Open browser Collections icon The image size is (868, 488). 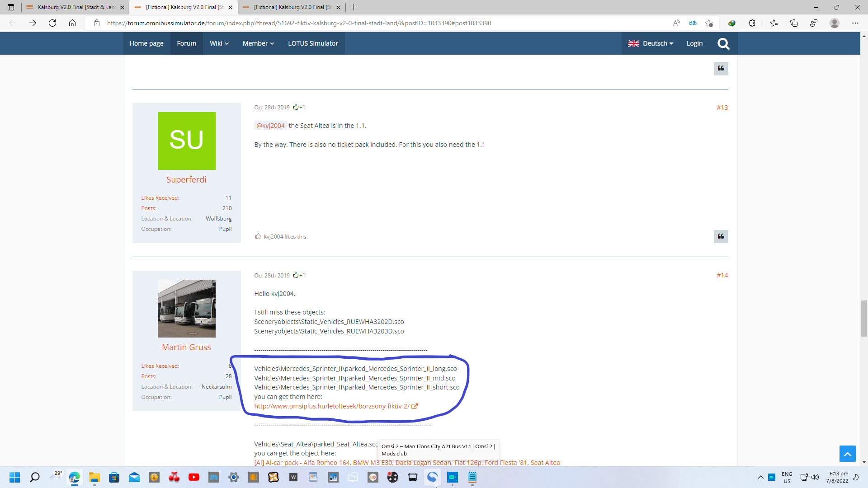[x=793, y=23]
